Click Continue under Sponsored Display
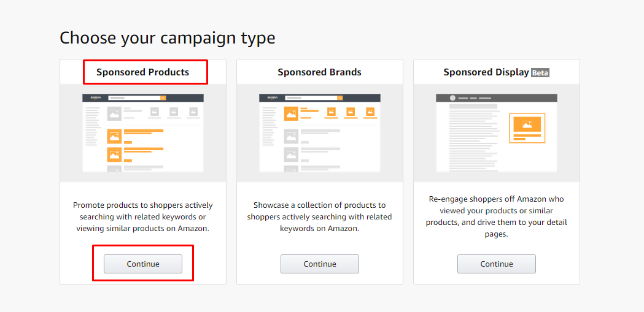The height and width of the screenshot is (312, 644). click(497, 264)
